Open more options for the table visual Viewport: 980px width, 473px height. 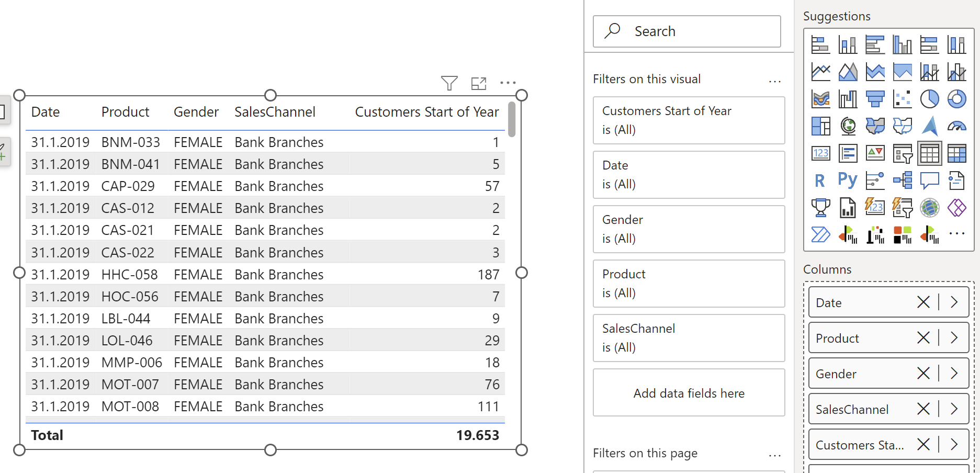[508, 83]
